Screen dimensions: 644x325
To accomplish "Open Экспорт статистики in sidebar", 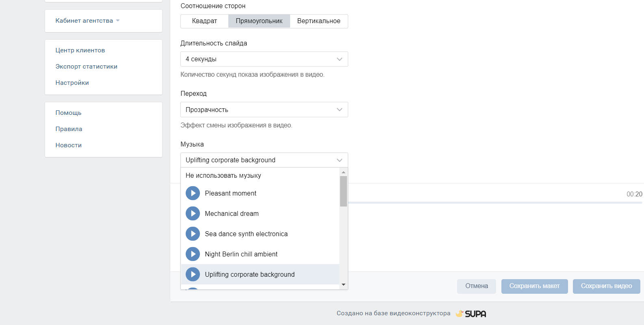I will pos(86,67).
